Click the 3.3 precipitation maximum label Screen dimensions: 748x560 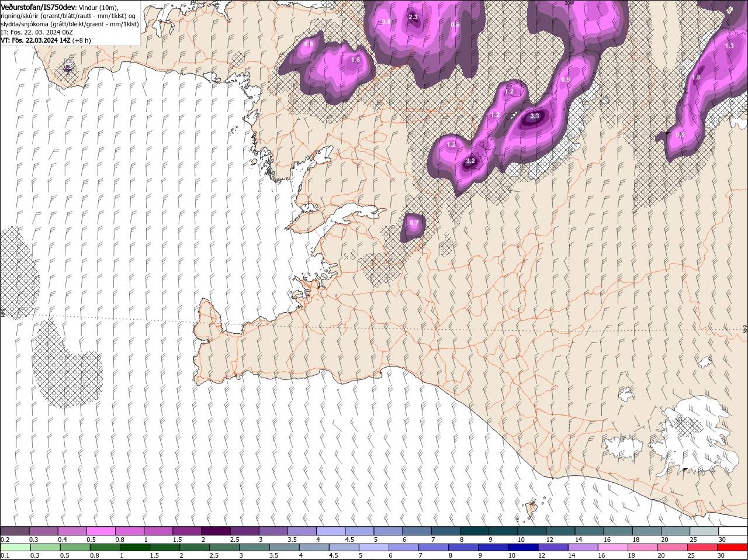pos(535,116)
